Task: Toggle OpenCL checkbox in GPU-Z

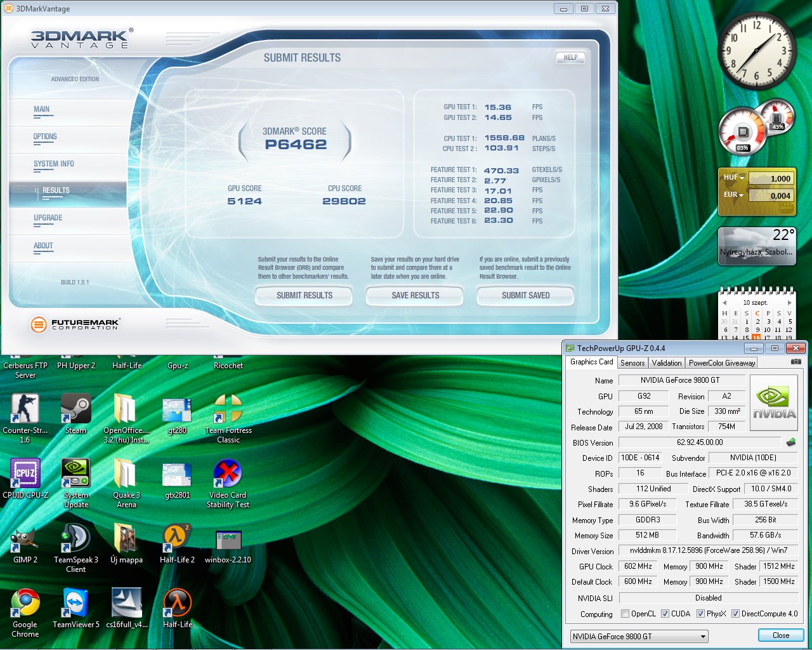Action: pos(625,614)
